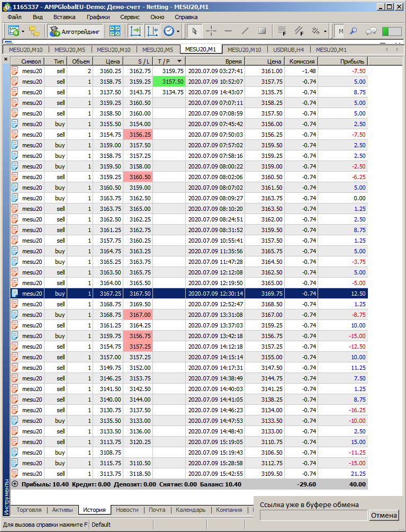Open the Почта tab
Viewport: 406px width, 532px height.
point(157,510)
